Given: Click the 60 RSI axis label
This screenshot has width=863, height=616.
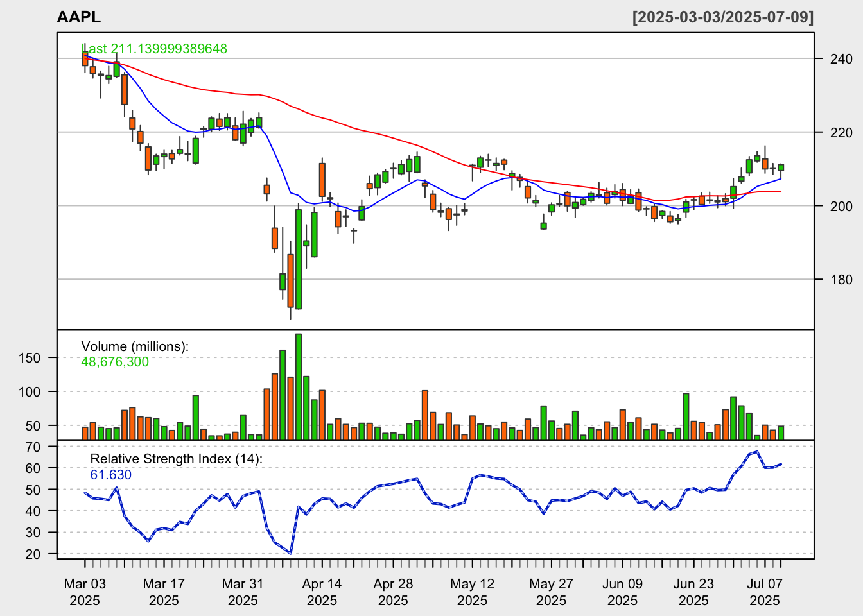Looking at the screenshot, I should (33, 468).
